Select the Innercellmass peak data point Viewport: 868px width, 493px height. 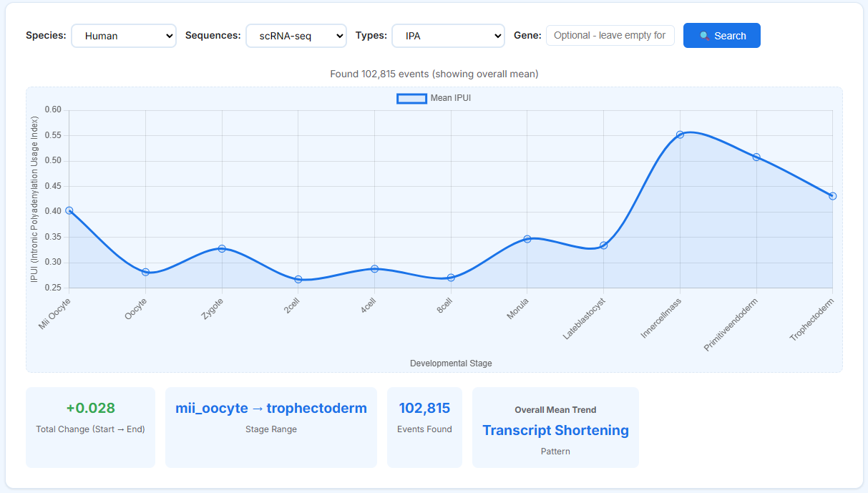[680, 135]
